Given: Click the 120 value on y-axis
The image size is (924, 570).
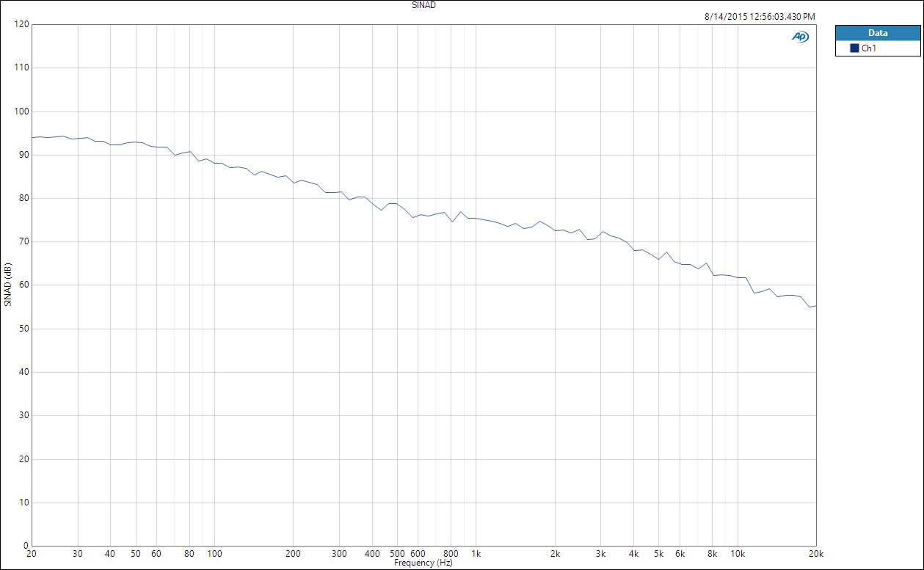Looking at the screenshot, I should pyautogui.click(x=21, y=24).
